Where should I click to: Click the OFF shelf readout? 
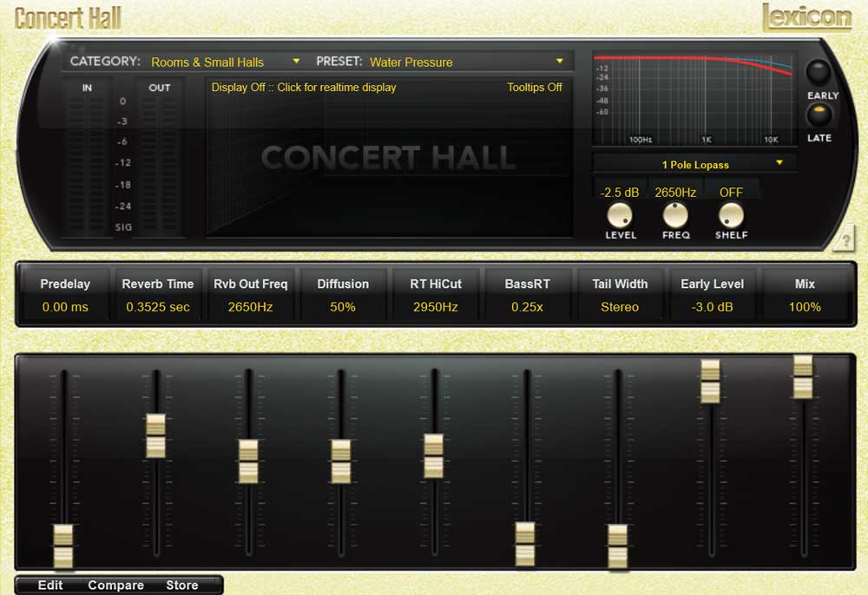click(731, 193)
